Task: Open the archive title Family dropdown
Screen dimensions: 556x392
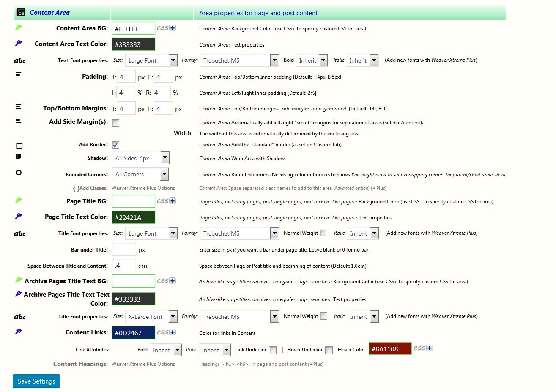Action: click(x=240, y=317)
